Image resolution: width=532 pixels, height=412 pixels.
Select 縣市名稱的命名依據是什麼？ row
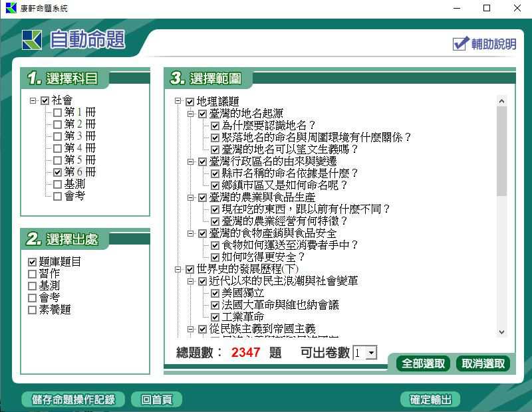coord(290,173)
